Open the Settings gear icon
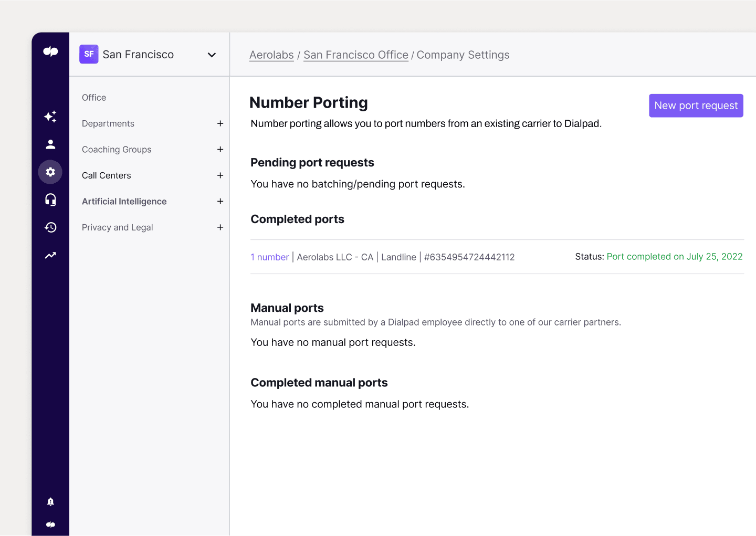The image size is (756, 536). 50,172
